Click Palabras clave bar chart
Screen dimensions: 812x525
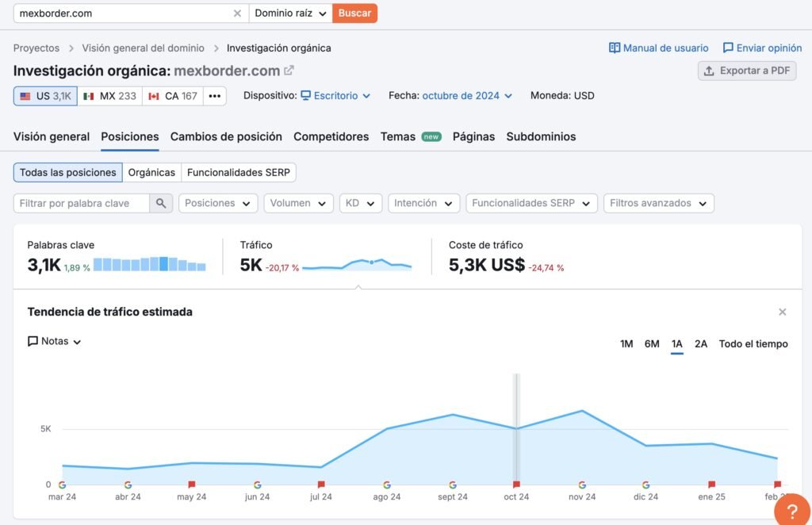(150, 264)
